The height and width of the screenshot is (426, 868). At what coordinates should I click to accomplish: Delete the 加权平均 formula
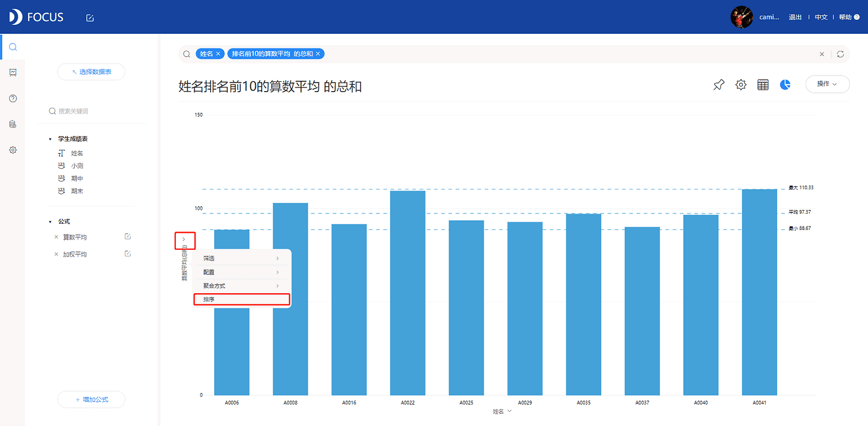(x=56, y=255)
